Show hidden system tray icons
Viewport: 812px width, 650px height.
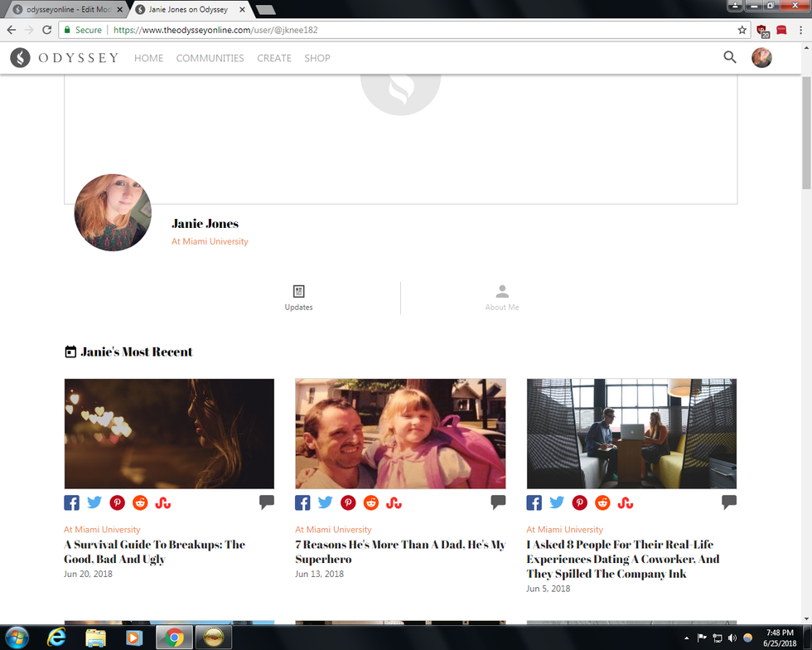(x=686, y=638)
